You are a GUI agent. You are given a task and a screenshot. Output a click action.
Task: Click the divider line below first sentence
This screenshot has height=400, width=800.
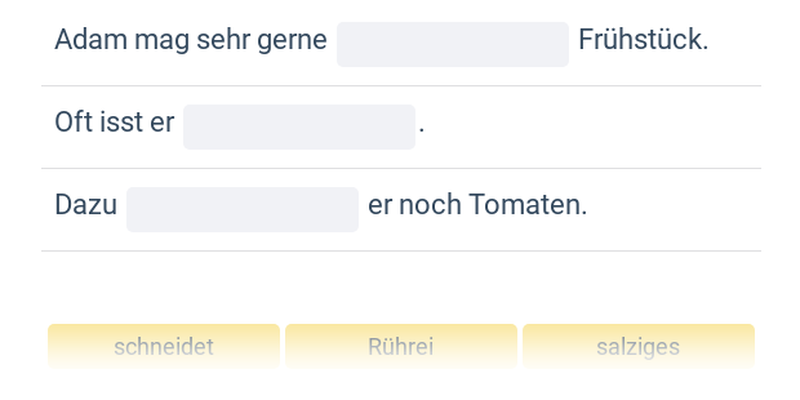400,86
